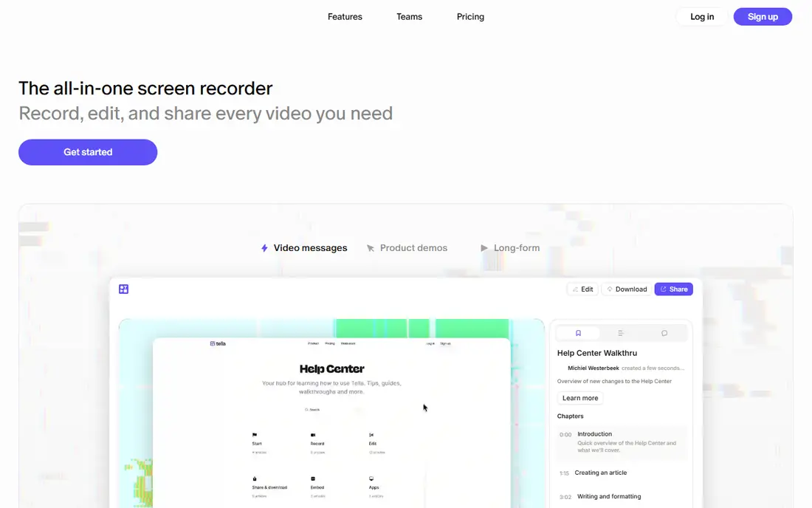Click the all-in-one screen recorder headline
The image size is (812, 508).
pos(145,89)
